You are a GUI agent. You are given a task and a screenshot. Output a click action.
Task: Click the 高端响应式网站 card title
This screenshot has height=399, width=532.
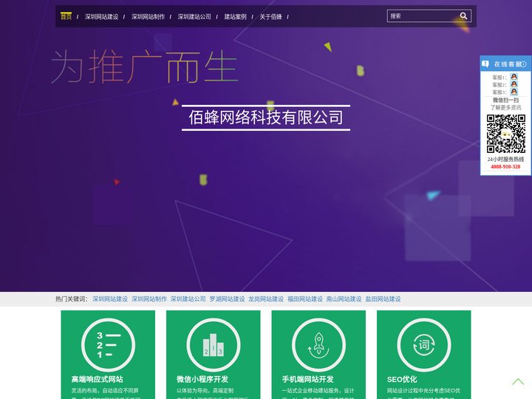[97, 379]
